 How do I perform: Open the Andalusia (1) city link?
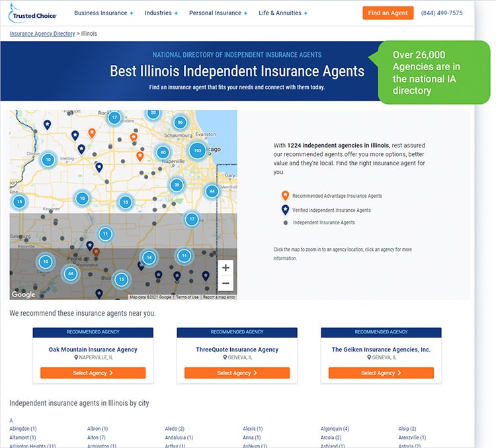click(x=179, y=437)
